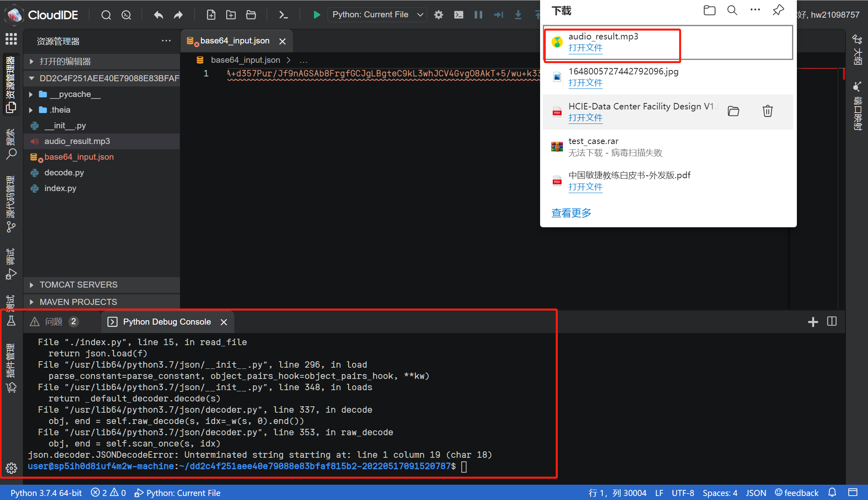This screenshot has height=500, width=868.
Task: Delete the HCIE PDF download with trash icon
Action: [767, 111]
